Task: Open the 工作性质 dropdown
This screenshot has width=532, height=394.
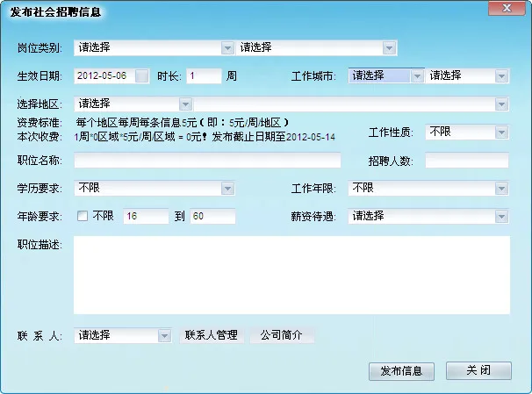Action: coord(501,133)
